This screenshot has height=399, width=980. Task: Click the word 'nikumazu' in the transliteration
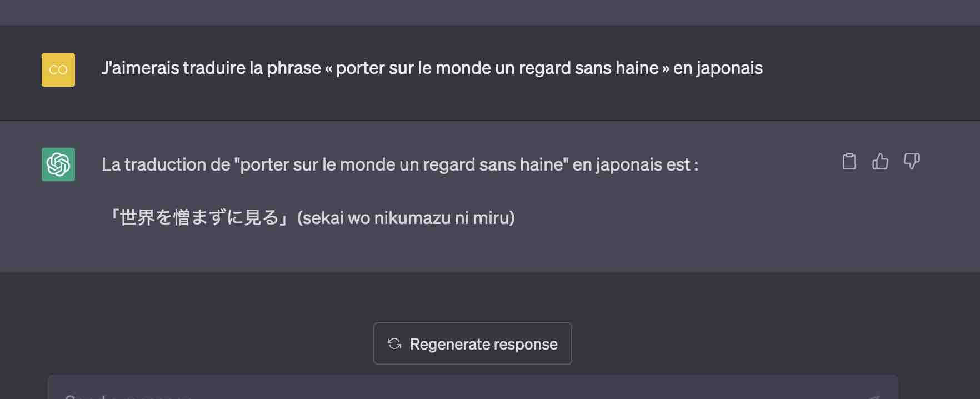pos(412,218)
